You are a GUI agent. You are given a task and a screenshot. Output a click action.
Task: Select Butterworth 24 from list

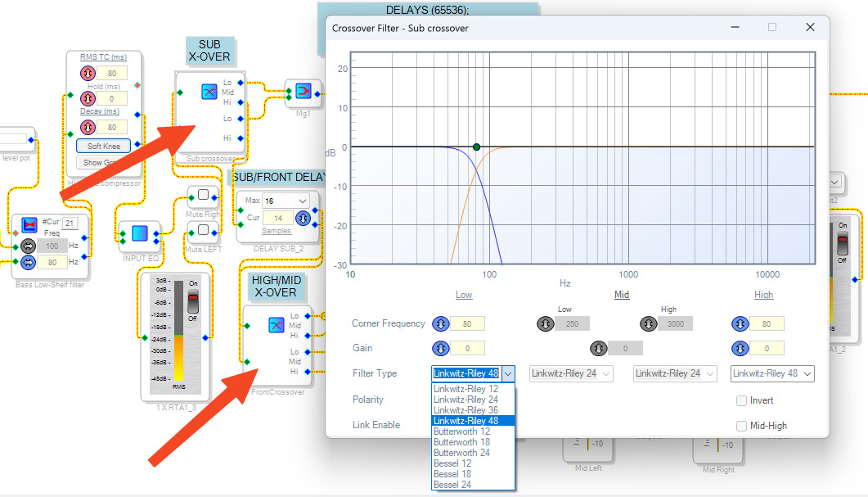point(474,453)
